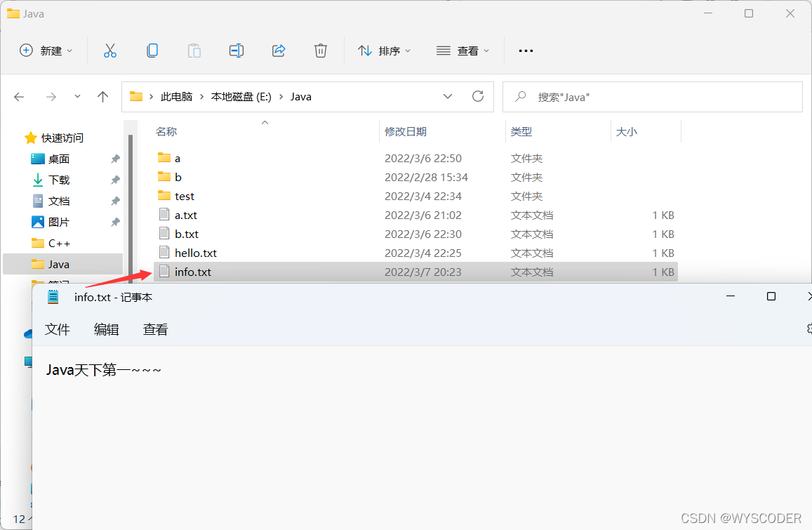
Task: Select the Rename icon in the toolbar
Action: click(236, 50)
